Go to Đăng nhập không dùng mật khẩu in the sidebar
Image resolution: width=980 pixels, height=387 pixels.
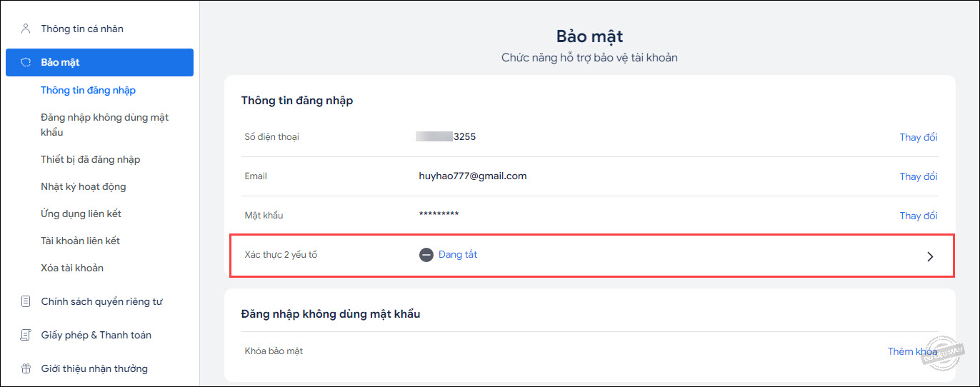pos(105,124)
